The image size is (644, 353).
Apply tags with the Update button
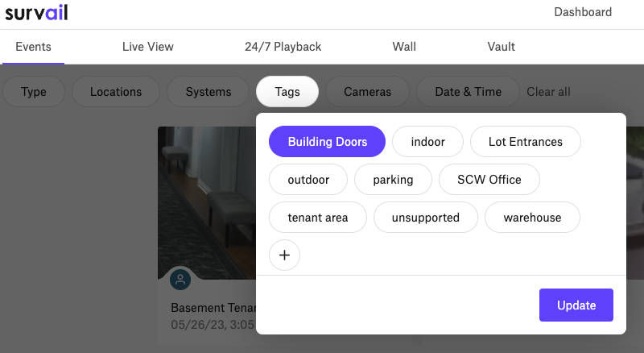pyautogui.click(x=576, y=305)
